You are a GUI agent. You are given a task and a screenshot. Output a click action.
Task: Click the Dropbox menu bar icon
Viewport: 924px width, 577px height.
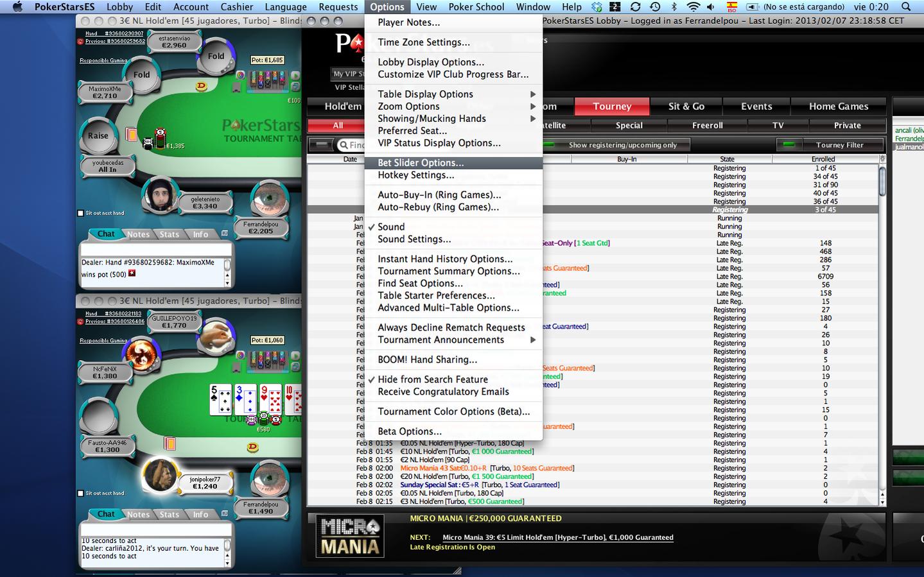(x=597, y=7)
